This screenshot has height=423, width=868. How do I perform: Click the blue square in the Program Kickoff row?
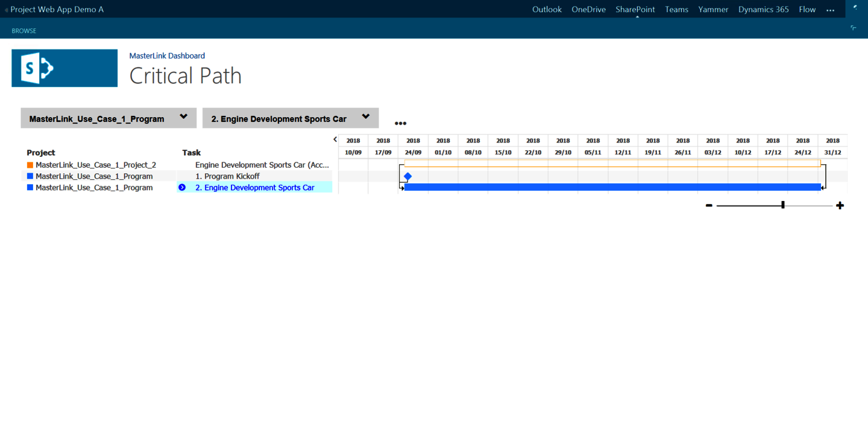tap(30, 176)
